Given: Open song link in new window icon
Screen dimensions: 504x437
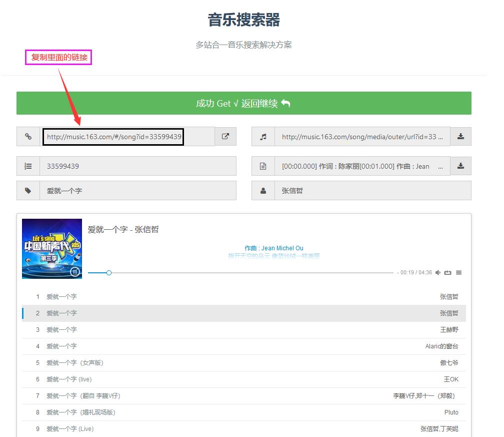Looking at the screenshot, I should click(225, 137).
